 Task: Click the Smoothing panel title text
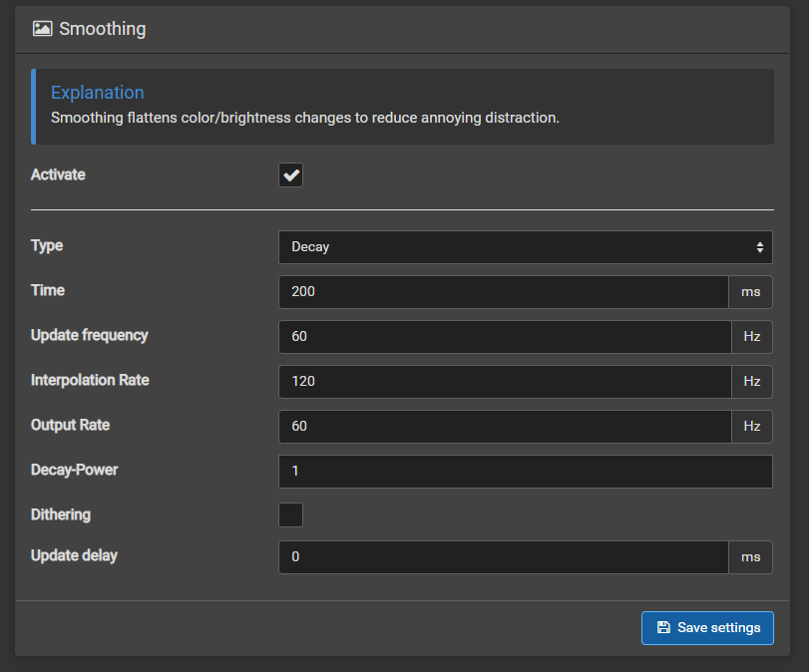pos(102,29)
